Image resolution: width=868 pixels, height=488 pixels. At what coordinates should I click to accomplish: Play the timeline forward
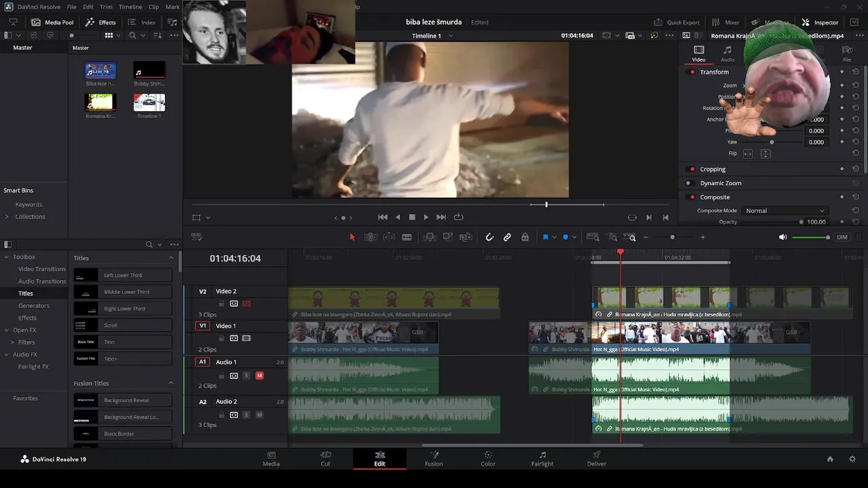[x=426, y=217]
